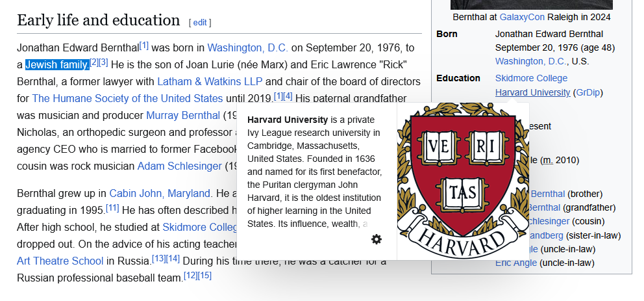The image size is (644, 301).
Task: Edit the Early life and education section
Action: point(199,23)
